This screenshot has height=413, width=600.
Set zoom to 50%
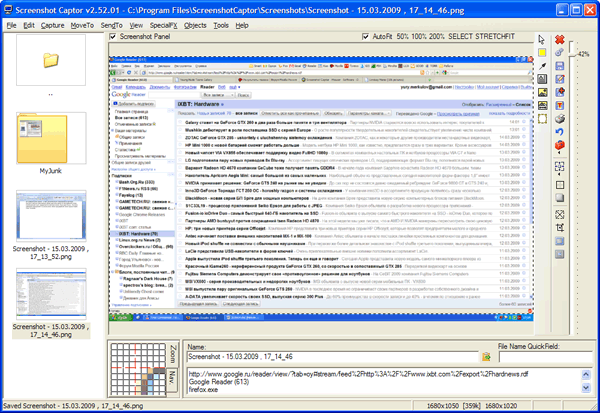coord(402,36)
